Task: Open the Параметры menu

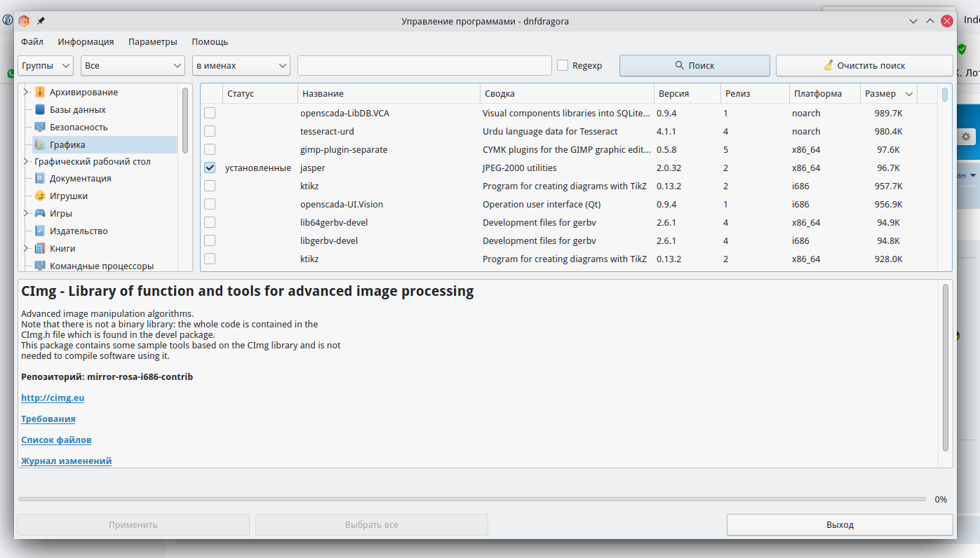Action: pyautogui.click(x=152, y=41)
